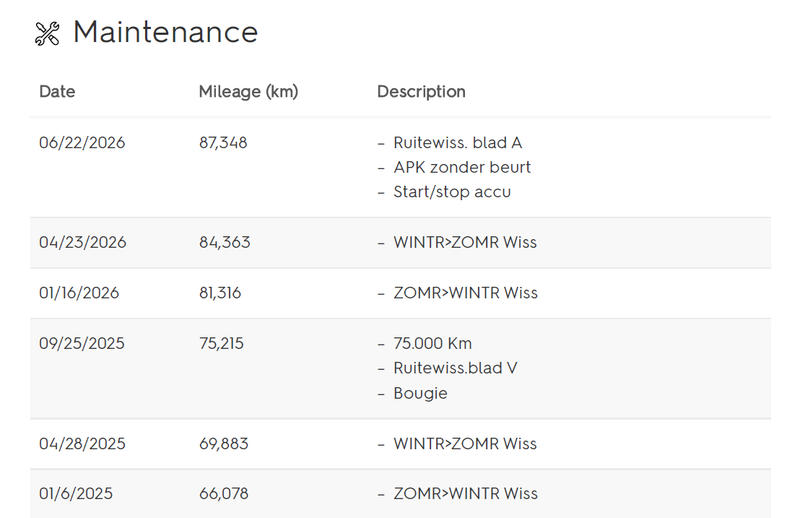Select the Bougie entry
The image size is (800, 518).
tap(420, 393)
